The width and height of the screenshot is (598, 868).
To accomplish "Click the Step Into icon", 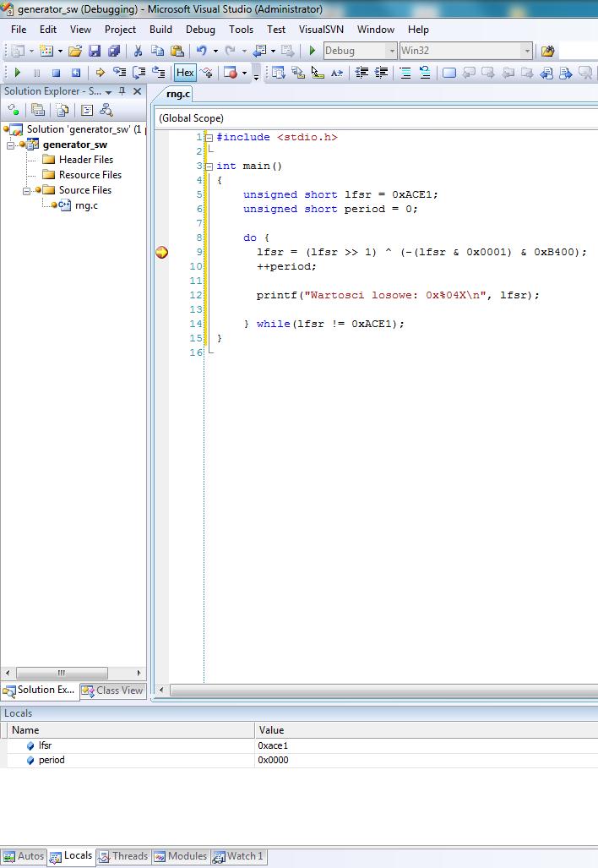I will coord(119,73).
